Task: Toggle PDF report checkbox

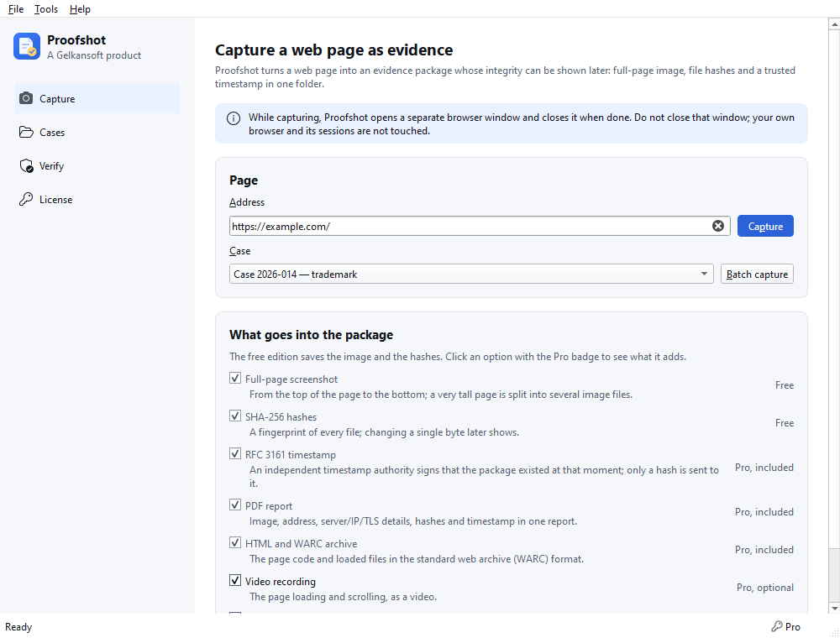Action: (234, 505)
